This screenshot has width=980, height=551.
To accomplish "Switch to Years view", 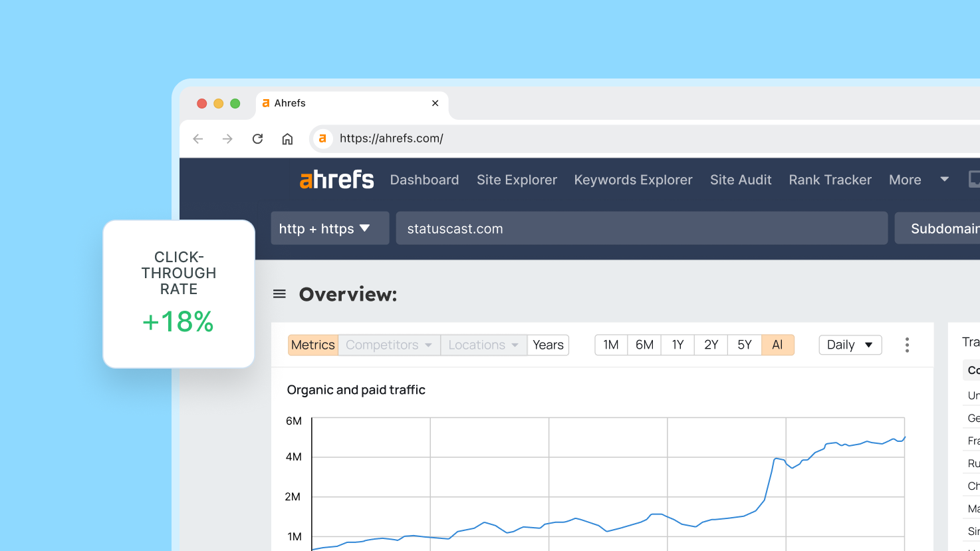I will [x=548, y=345].
